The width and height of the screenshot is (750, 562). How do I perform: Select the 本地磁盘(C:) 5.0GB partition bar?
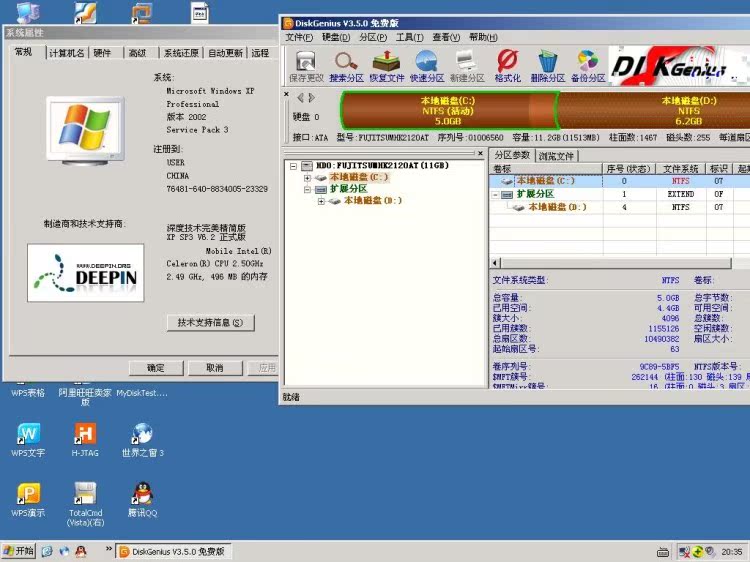coord(449,110)
